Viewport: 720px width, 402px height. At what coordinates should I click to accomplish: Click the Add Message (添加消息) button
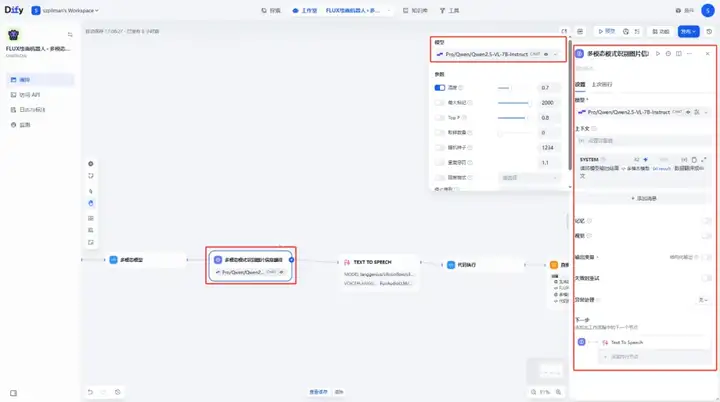643,198
